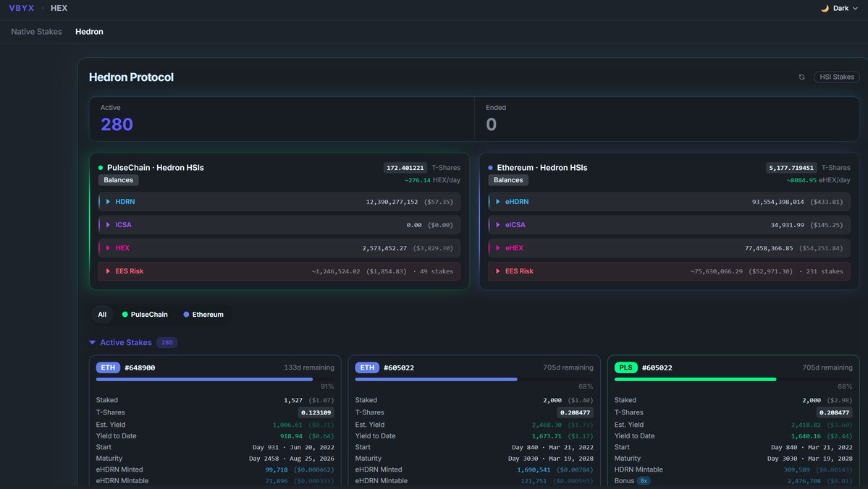Screen dimensions: 868x489
Task: Select the PLS badge on stake #605022
Action: click(x=624, y=367)
